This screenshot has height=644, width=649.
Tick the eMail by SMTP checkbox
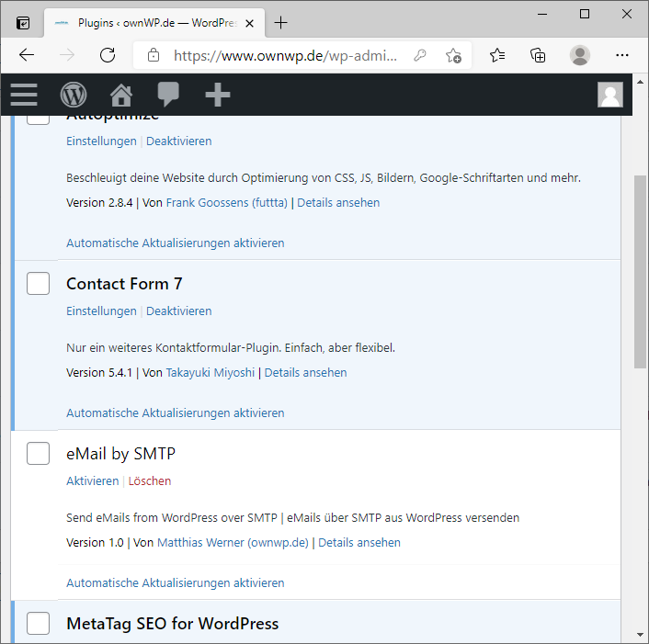coord(38,453)
